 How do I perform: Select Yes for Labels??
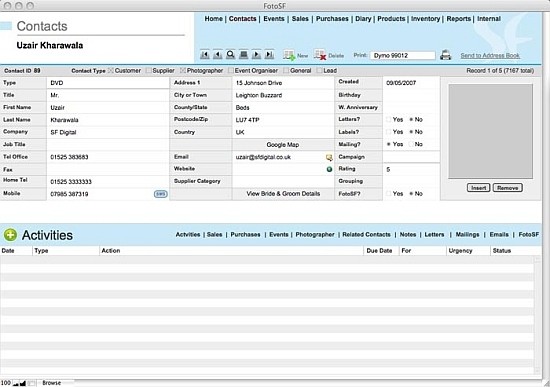(x=389, y=132)
